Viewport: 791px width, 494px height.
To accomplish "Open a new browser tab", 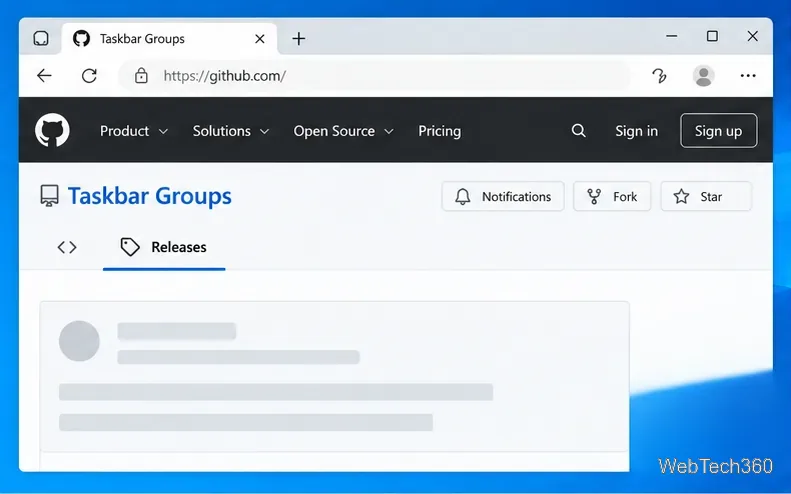I will [299, 39].
